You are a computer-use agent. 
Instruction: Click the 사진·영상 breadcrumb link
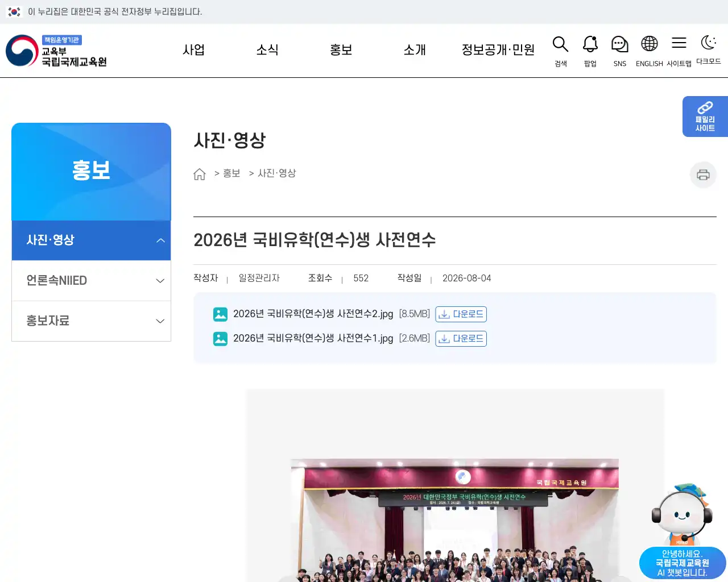point(277,173)
